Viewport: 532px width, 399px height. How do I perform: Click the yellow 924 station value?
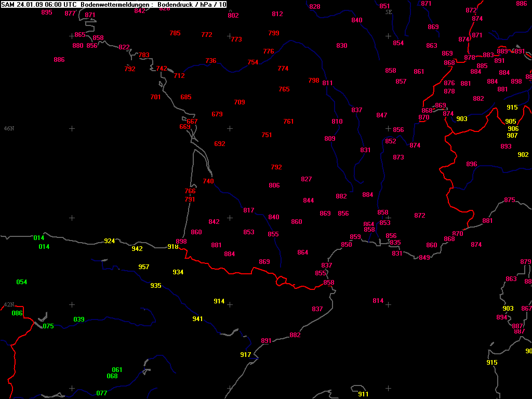pyautogui.click(x=110, y=241)
